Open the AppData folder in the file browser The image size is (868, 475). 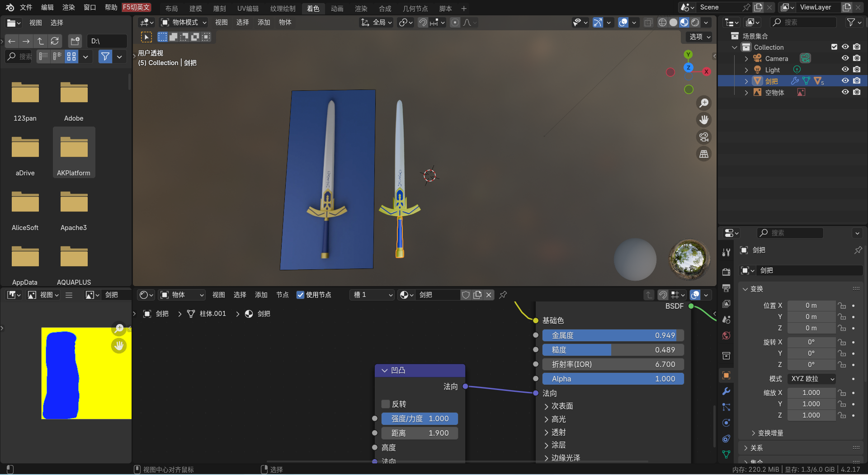[x=25, y=257]
